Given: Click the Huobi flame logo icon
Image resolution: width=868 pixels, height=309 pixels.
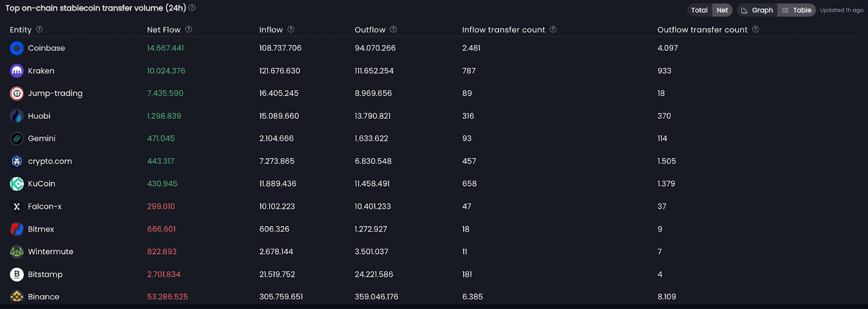Looking at the screenshot, I should pyautogui.click(x=17, y=116).
